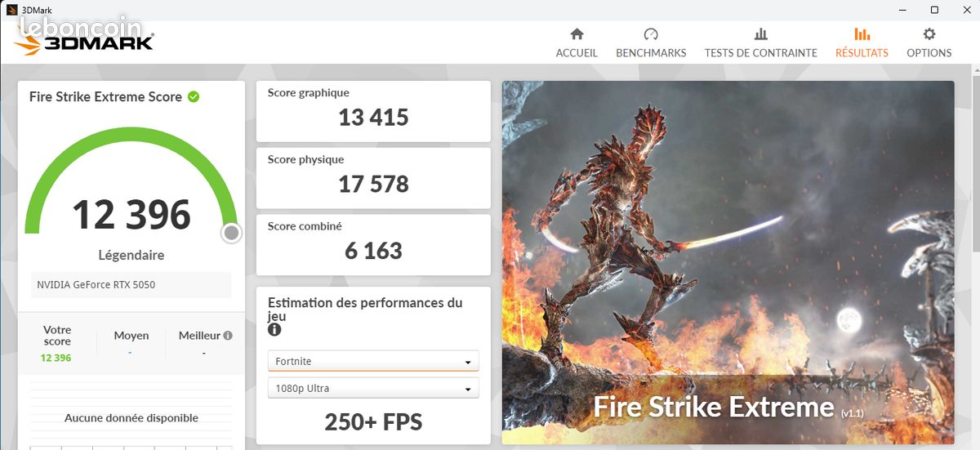
Task: Click the 250+ FPS estimate
Action: pyautogui.click(x=373, y=421)
